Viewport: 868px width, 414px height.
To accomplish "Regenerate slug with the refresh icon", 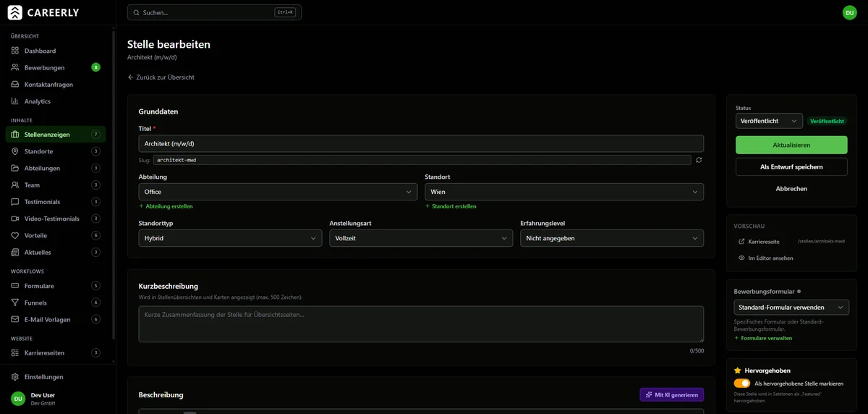I will pos(699,160).
